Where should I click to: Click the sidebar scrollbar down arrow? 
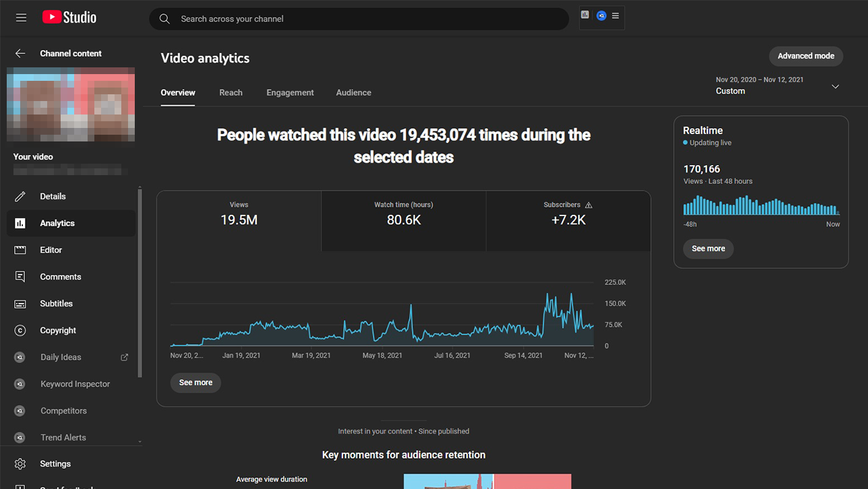139,442
